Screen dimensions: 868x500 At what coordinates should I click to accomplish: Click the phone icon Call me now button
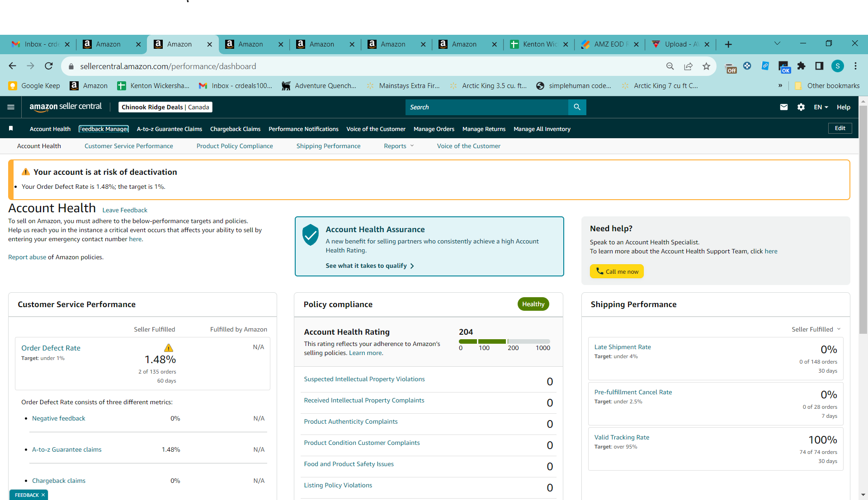click(x=617, y=271)
